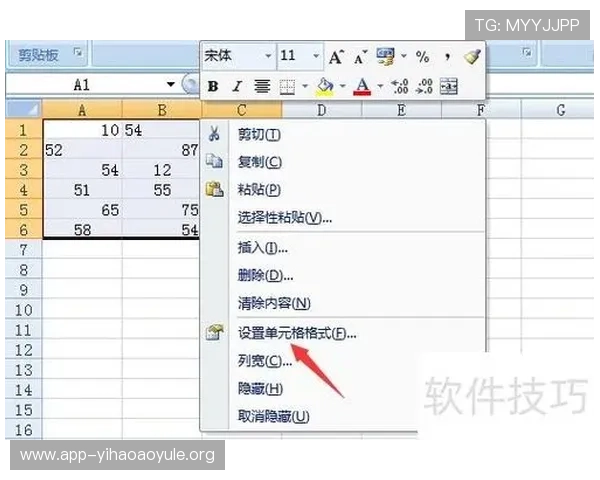The width and height of the screenshot is (600, 480).
Task: Toggle Italic formatting in mini toolbar
Action: [237, 87]
